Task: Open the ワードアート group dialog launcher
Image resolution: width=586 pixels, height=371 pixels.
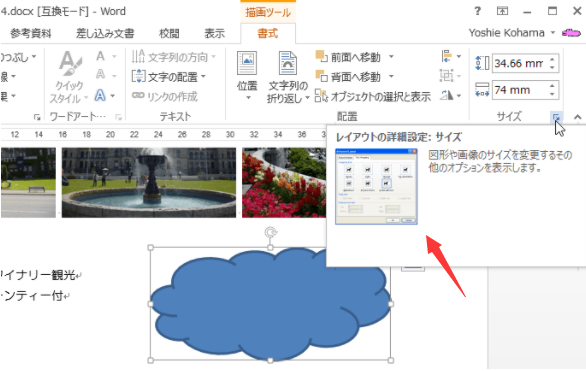Action: 118,117
